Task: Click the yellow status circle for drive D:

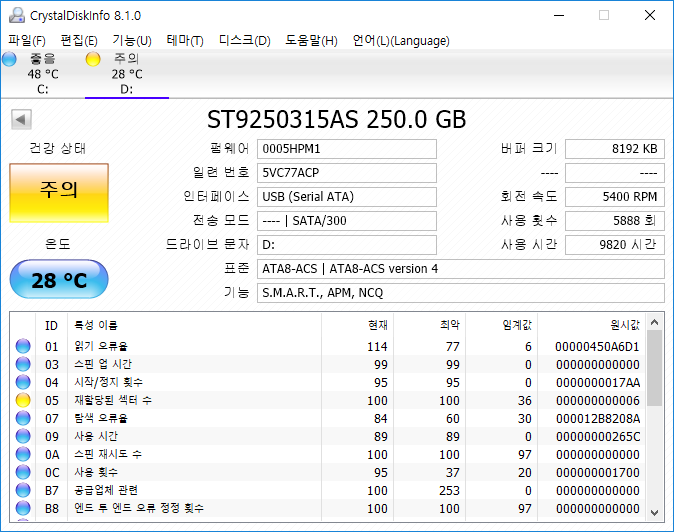Action: 93,59
